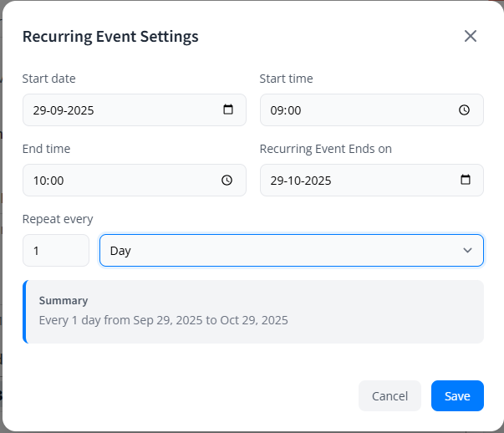The width and height of the screenshot is (504, 433).
Task: Select the month segment in Start date
Action: (x=59, y=110)
